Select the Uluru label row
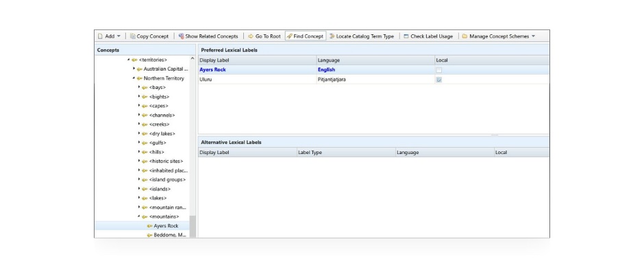Viewport: 644px width, 274px height. pyautogui.click(x=373, y=79)
